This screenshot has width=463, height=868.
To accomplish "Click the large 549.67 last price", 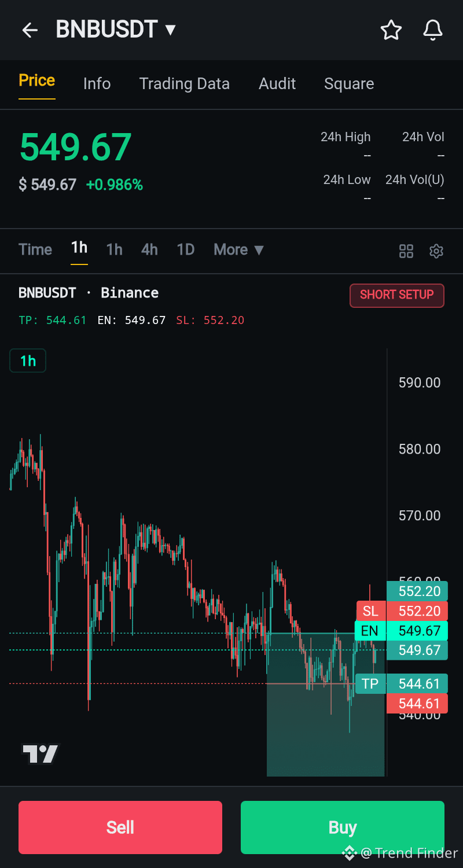I will tap(76, 147).
